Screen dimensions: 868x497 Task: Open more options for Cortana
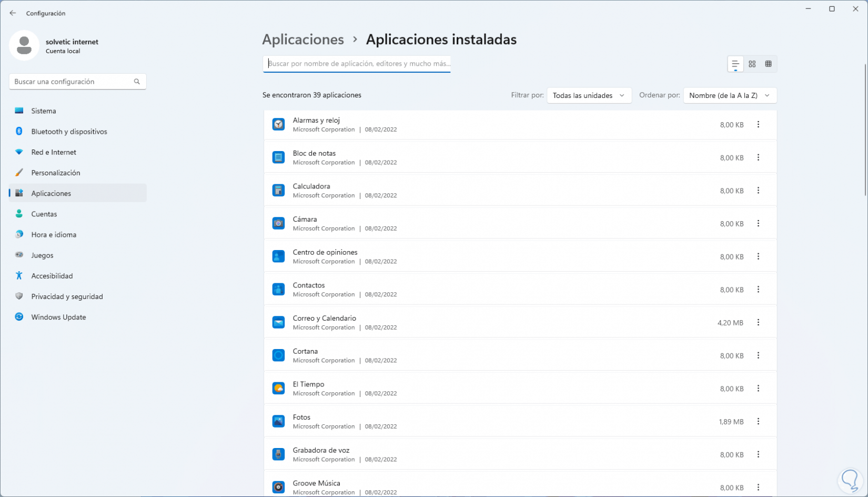tap(758, 355)
